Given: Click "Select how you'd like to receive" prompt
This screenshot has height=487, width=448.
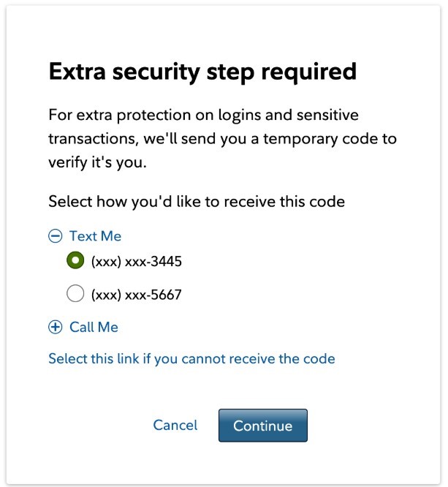Looking at the screenshot, I should [x=196, y=200].
